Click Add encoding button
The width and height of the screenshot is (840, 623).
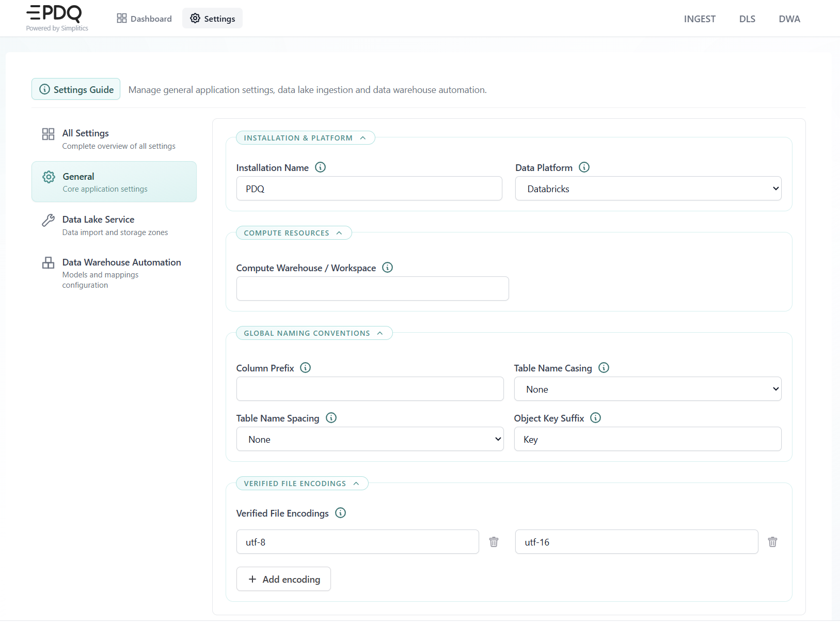[x=283, y=579]
